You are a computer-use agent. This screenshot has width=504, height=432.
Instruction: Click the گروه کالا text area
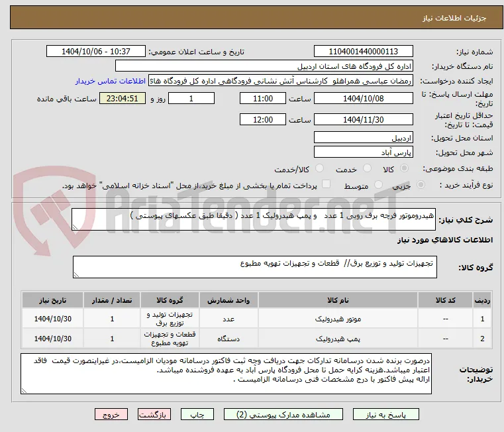(x=254, y=267)
